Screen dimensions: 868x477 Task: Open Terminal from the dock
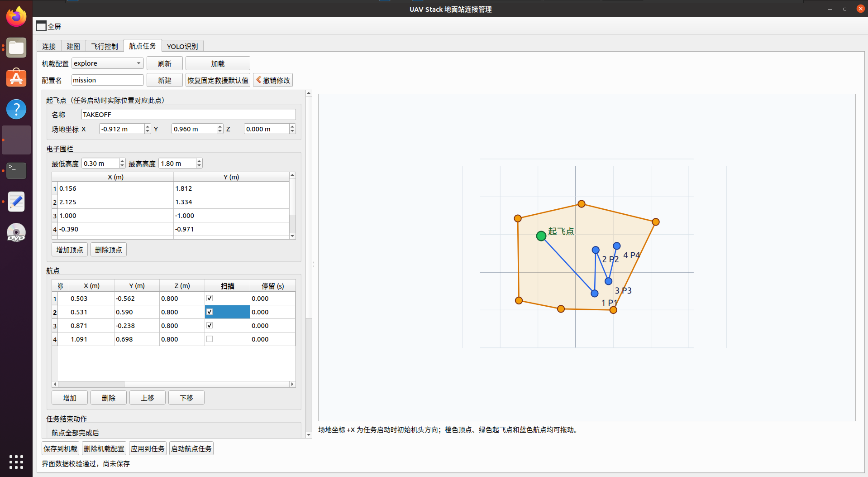click(16, 171)
